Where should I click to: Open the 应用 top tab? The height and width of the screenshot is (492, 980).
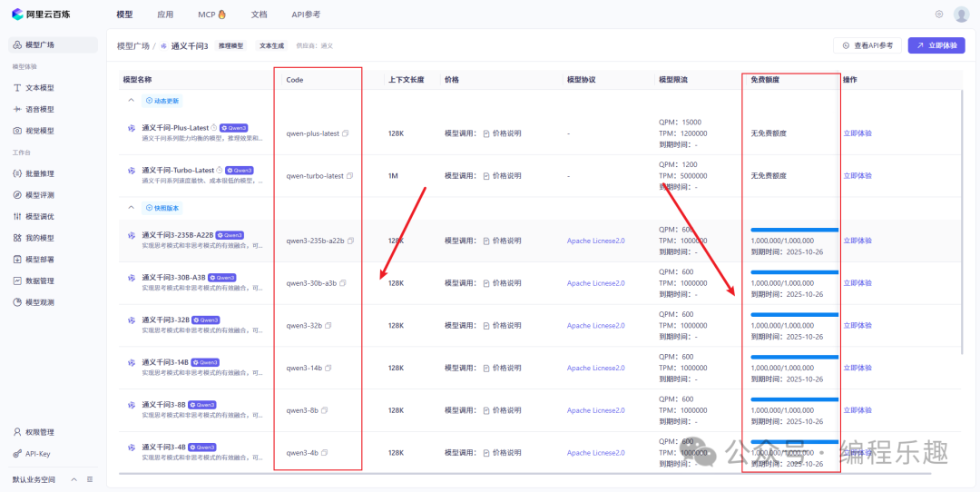tap(165, 14)
